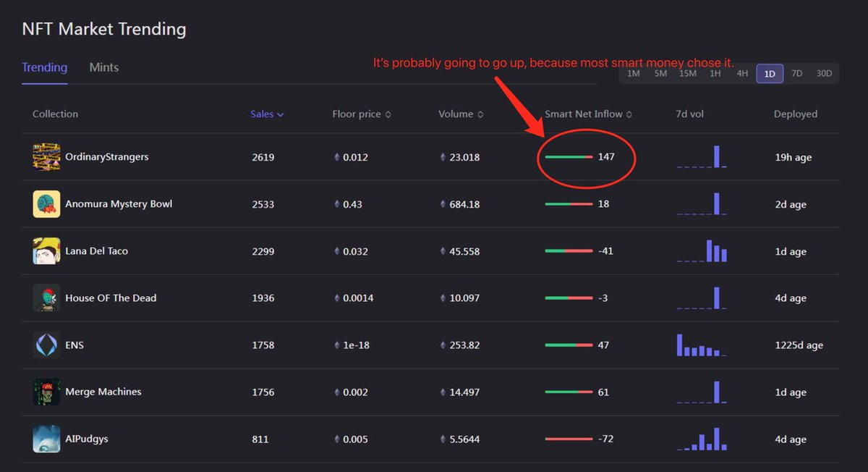Open Lana Del Taco 7d volume chart
868x472 pixels.
pyautogui.click(x=702, y=250)
